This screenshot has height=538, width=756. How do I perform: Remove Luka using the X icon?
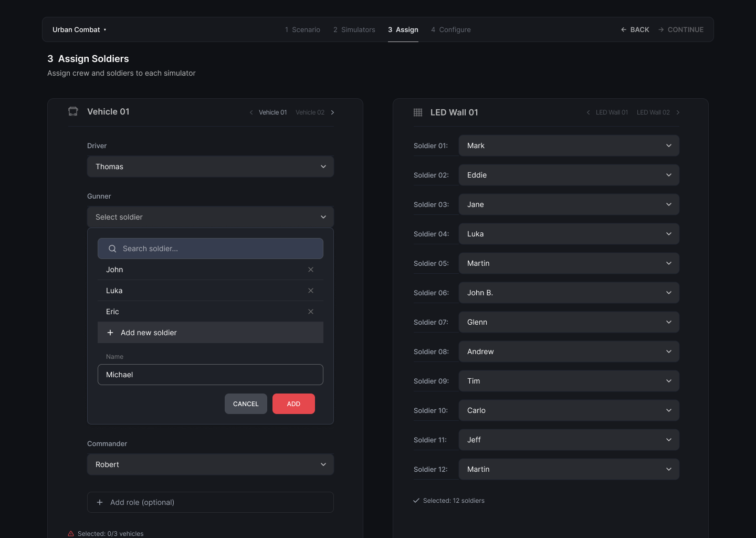(311, 291)
